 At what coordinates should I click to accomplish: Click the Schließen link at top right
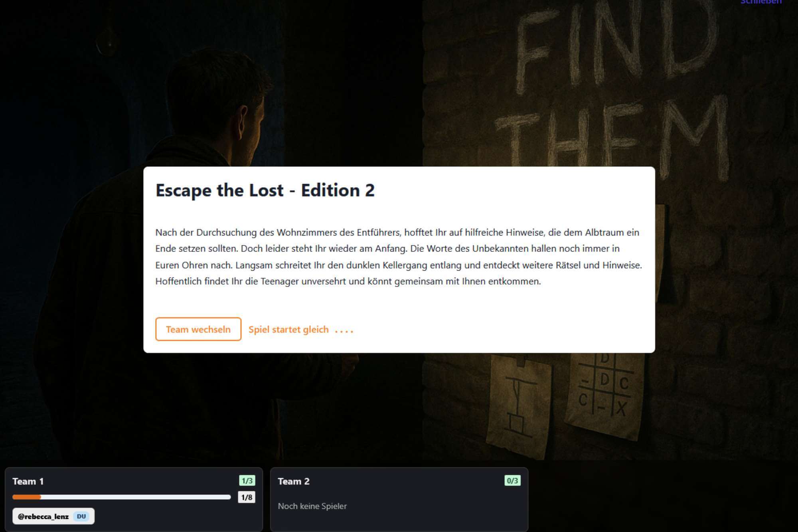click(761, 2)
